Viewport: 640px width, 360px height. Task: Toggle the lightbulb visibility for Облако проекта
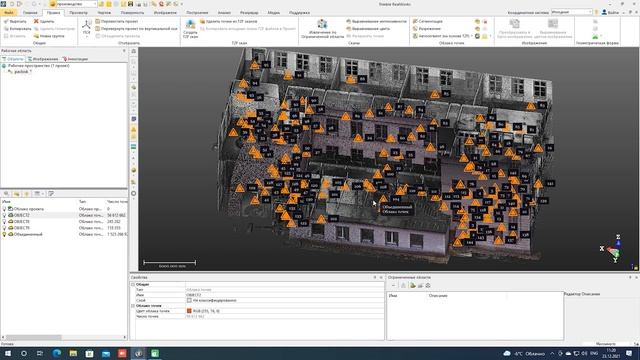[x=4, y=209]
